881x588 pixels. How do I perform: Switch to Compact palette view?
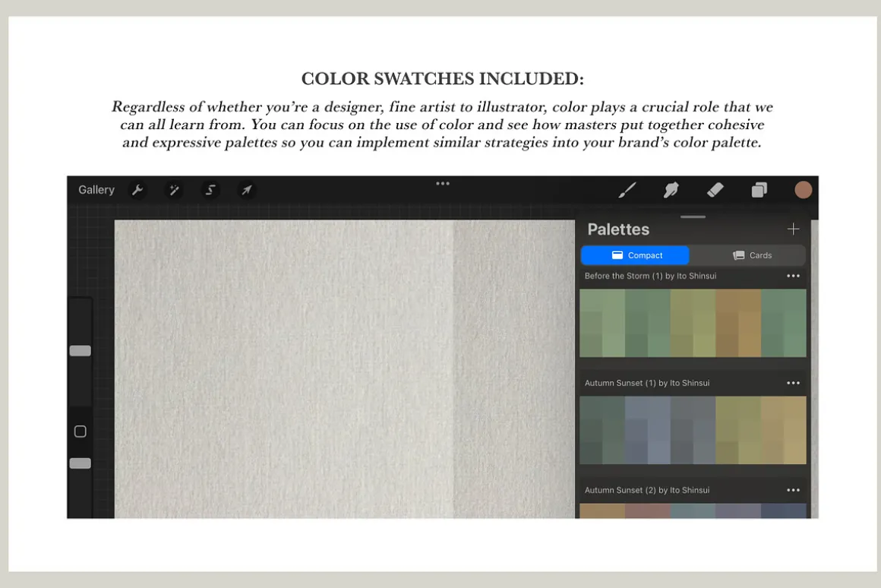tap(635, 255)
